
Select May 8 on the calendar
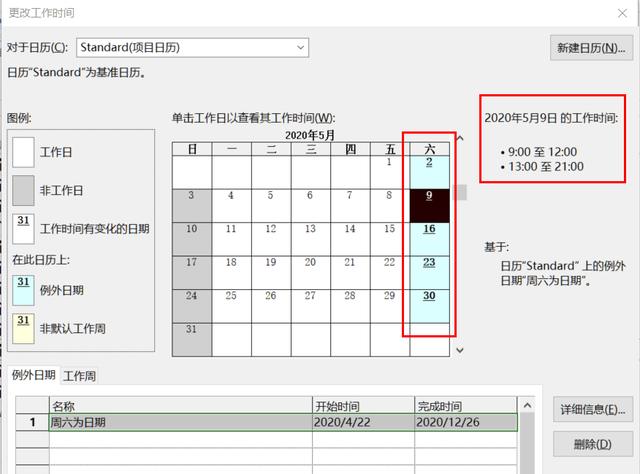click(390, 205)
